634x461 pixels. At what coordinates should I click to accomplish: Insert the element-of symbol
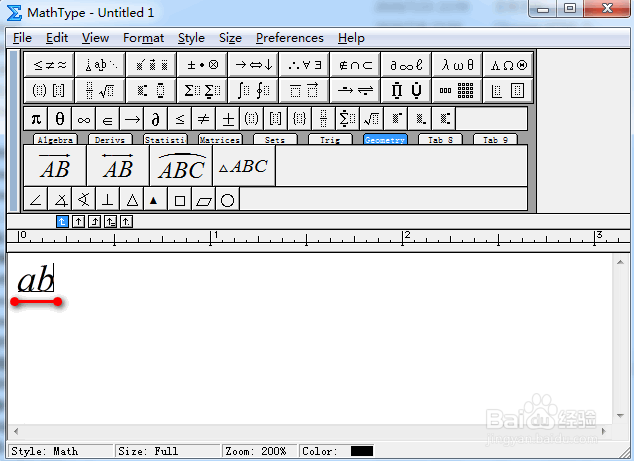(108, 119)
